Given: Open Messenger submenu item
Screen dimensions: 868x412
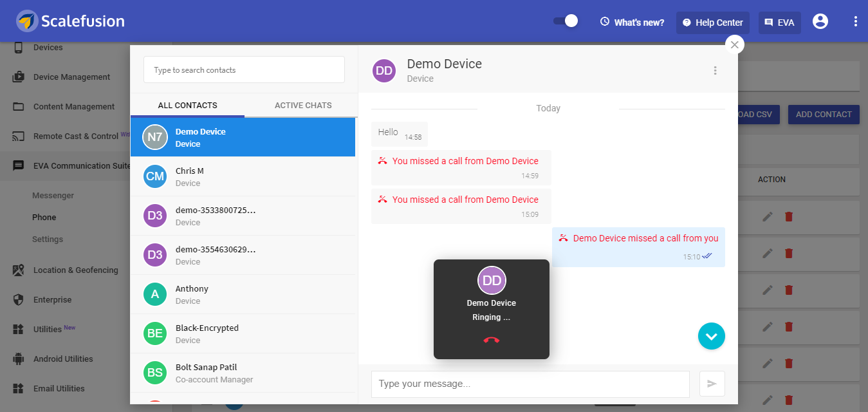Looking at the screenshot, I should point(53,195).
